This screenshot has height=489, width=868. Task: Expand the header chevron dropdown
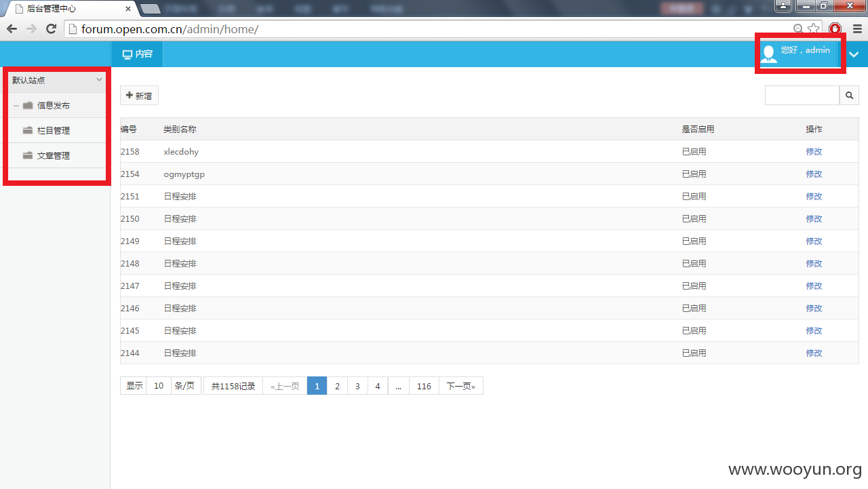pyautogui.click(x=854, y=54)
